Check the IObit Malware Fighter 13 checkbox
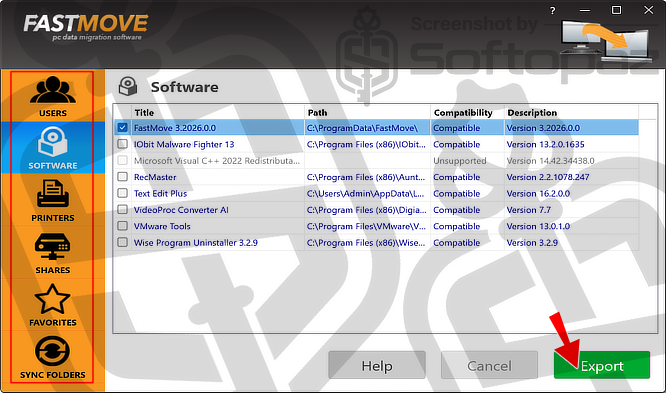The image size is (666, 393). pos(123,144)
